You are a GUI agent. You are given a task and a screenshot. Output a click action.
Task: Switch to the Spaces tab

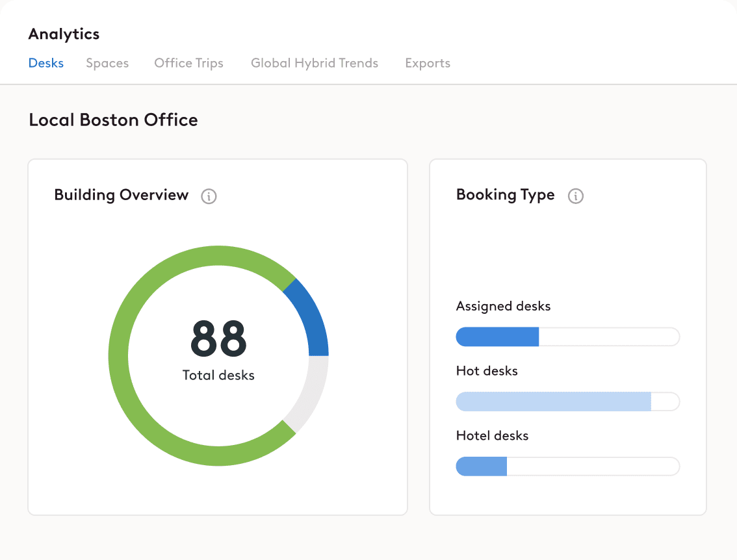click(x=107, y=63)
